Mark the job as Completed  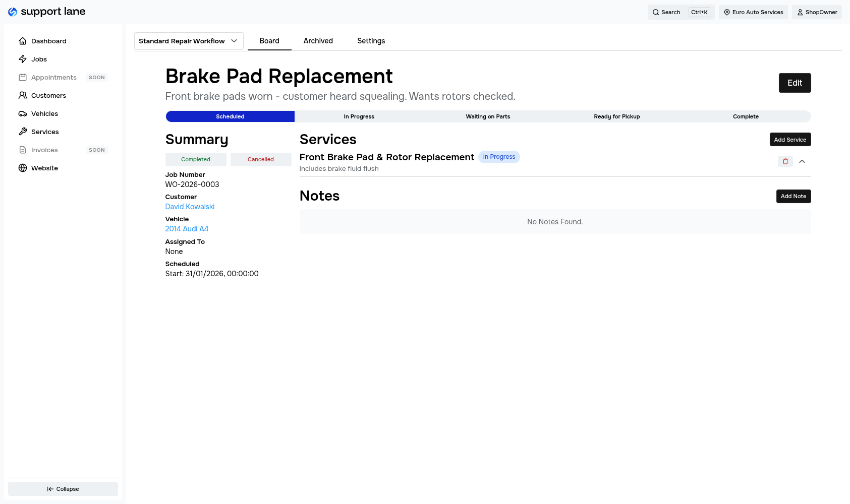point(196,159)
